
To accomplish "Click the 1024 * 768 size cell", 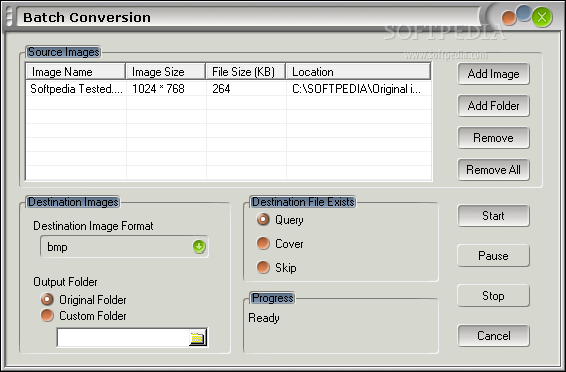I will [166, 89].
